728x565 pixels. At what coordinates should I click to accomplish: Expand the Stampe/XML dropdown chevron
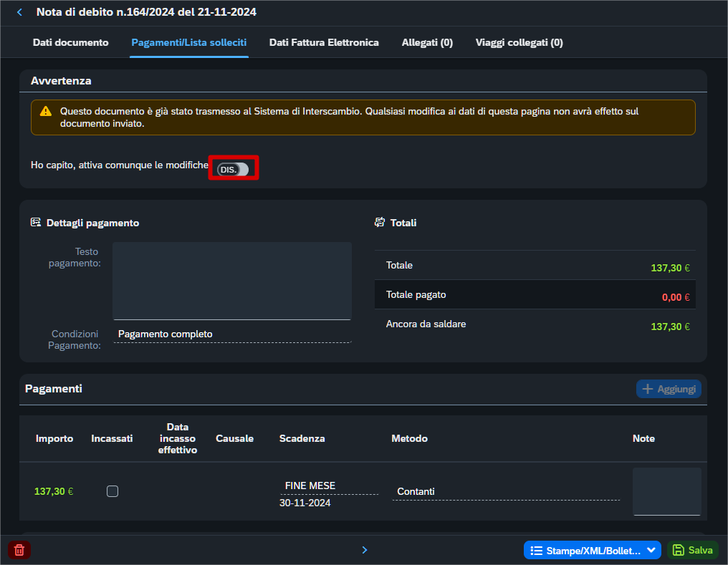pyautogui.click(x=651, y=550)
